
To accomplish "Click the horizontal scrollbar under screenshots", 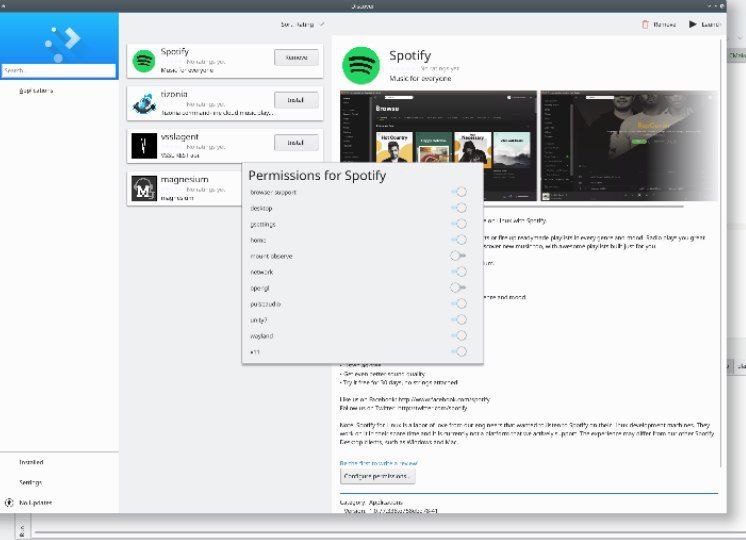I will click(x=511, y=207).
